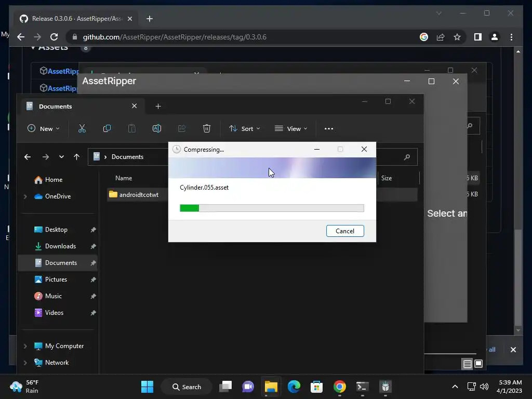532x399 pixels.
Task: Open Desktop quick access folder
Action: (56, 229)
